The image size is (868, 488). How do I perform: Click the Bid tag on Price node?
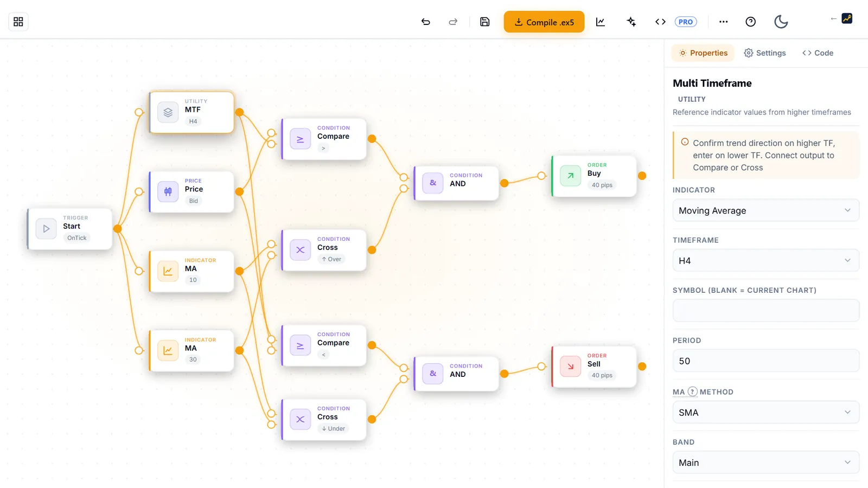pyautogui.click(x=194, y=201)
